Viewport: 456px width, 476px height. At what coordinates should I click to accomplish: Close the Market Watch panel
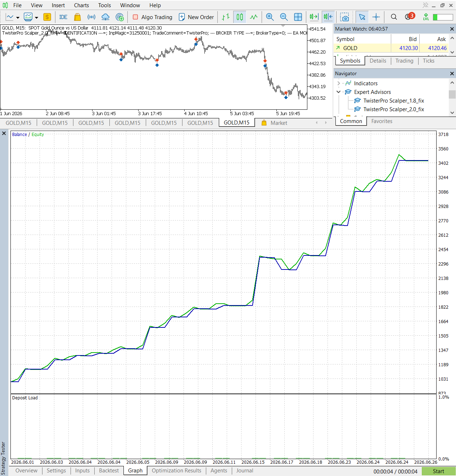coord(452,29)
